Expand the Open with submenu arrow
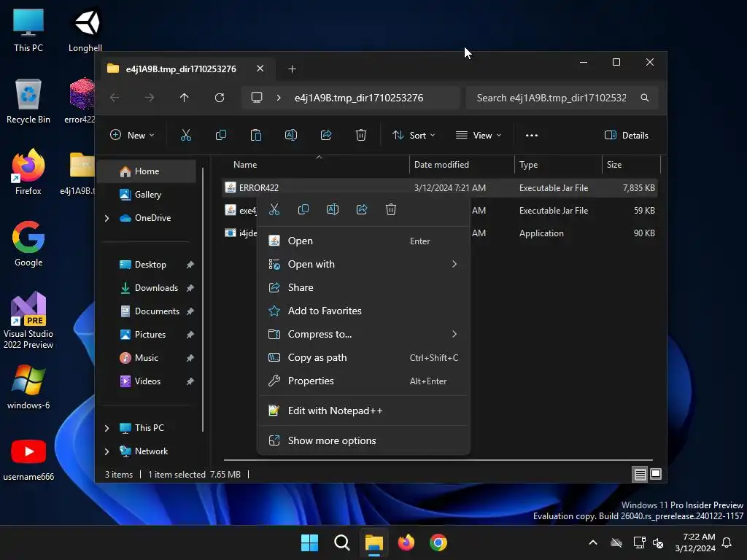 tap(454, 264)
